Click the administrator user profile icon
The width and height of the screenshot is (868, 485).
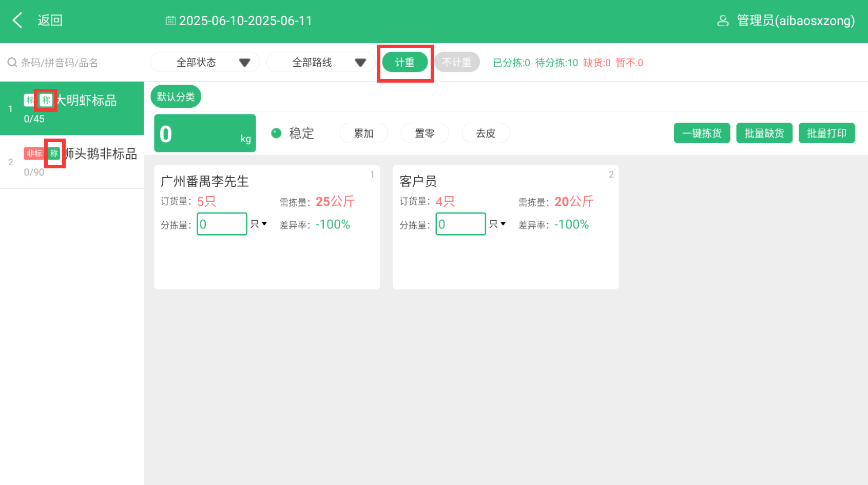(723, 21)
